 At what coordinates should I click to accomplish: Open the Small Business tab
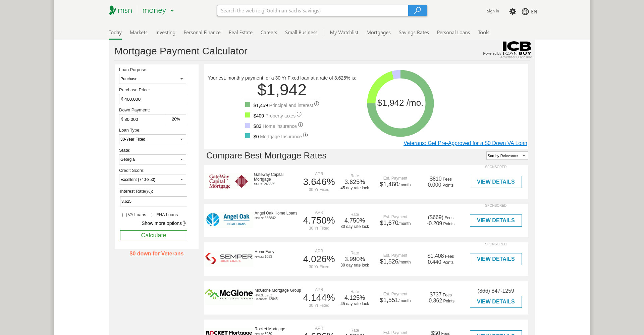[301, 33]
